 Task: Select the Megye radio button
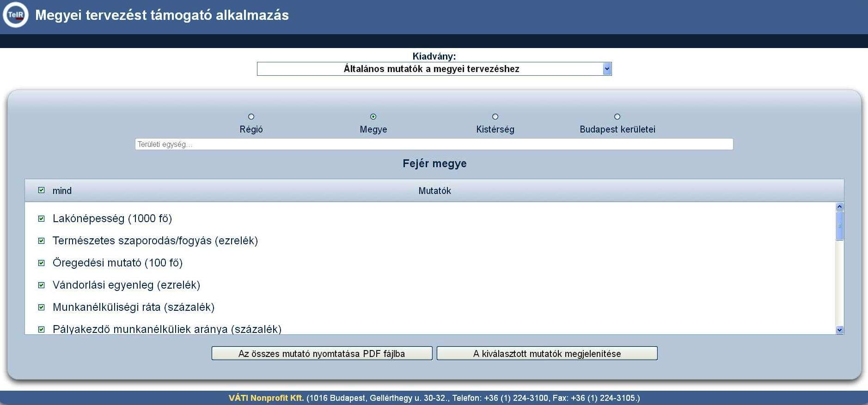(373, 117)
